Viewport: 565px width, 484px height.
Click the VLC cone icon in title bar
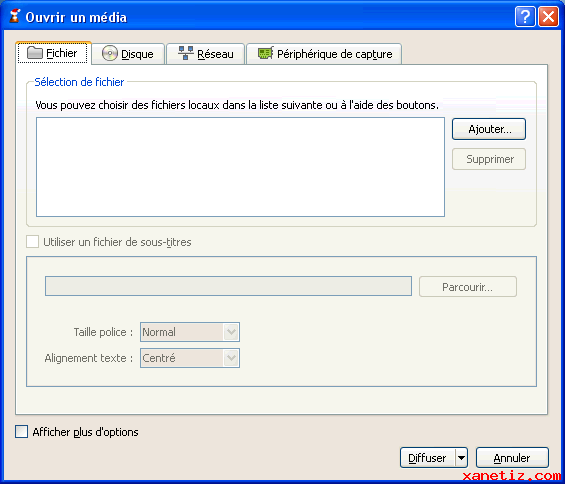pyautogui.click(x=15, y=17)
